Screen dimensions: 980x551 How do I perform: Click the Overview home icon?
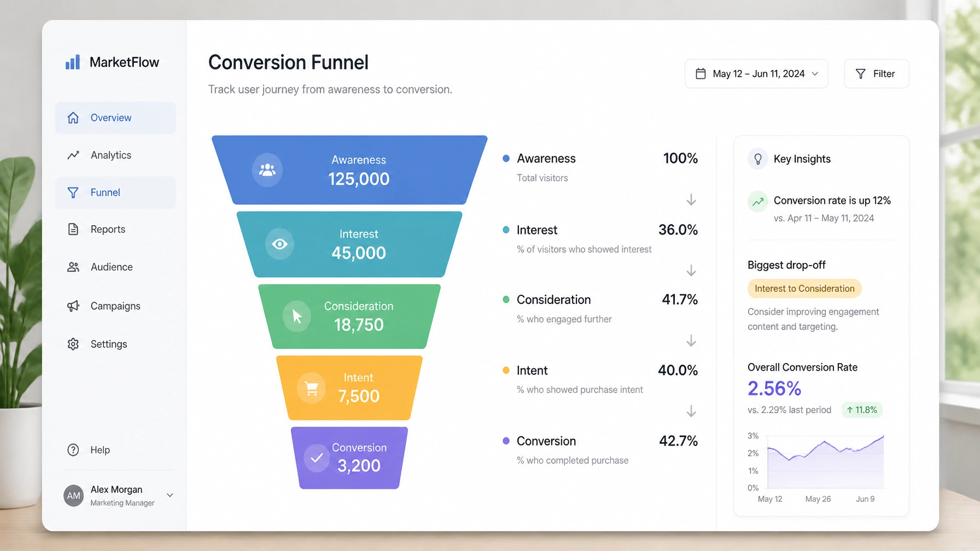click(x=73, y=118)
